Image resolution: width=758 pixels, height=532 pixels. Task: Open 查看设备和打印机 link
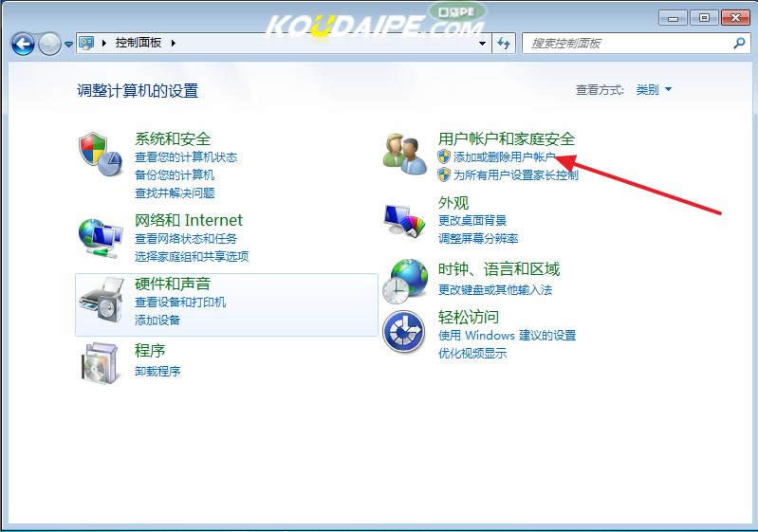coord(180,303)
